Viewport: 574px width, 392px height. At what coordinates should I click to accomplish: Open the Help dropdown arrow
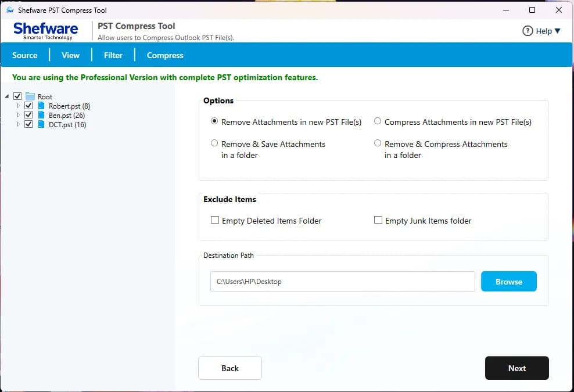pos(557,31)
